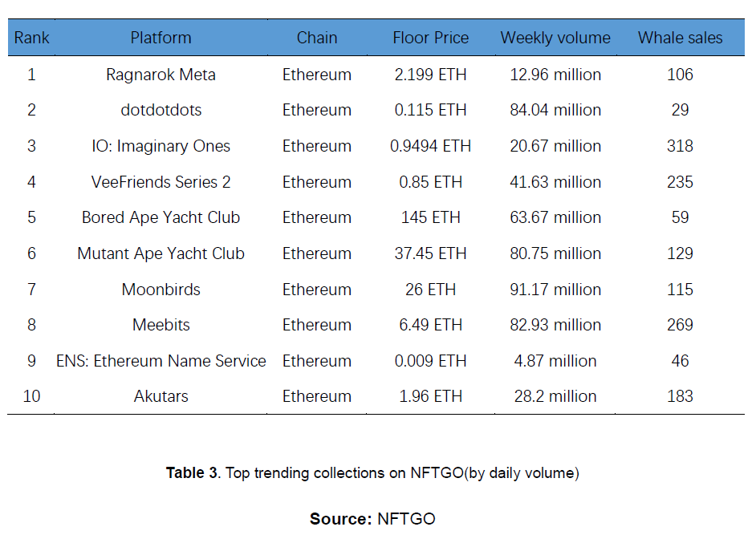This screenshot has height=539, width=756.
Task: Click the 26 ETH floor price
Action: (x=430, y=290)
